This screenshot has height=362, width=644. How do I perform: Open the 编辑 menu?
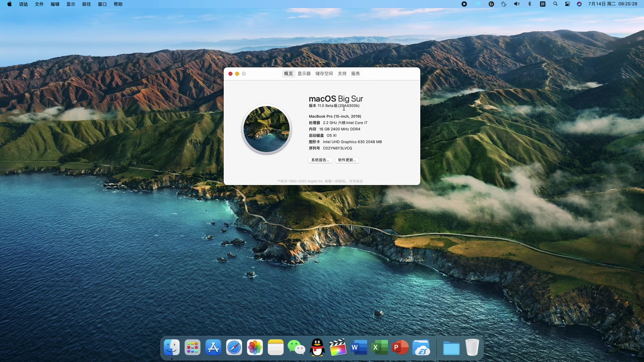(55, 4)
